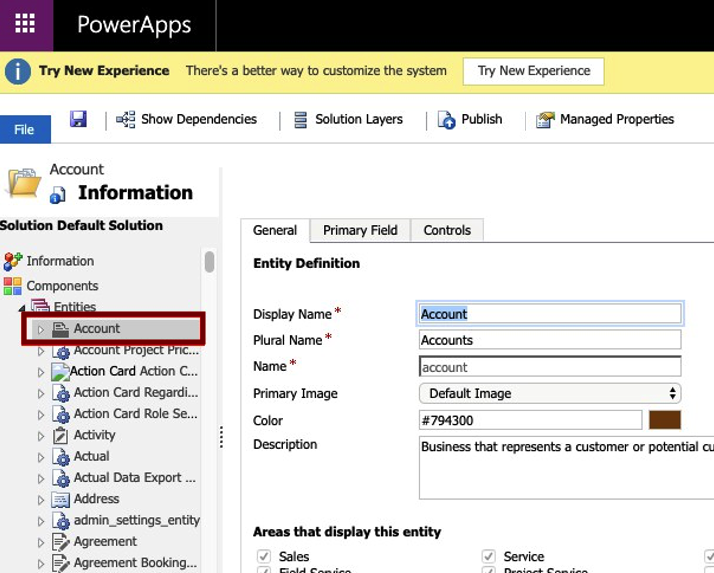
Task: Click the Activity clipboard icon
Action: (x=61, y=435)
